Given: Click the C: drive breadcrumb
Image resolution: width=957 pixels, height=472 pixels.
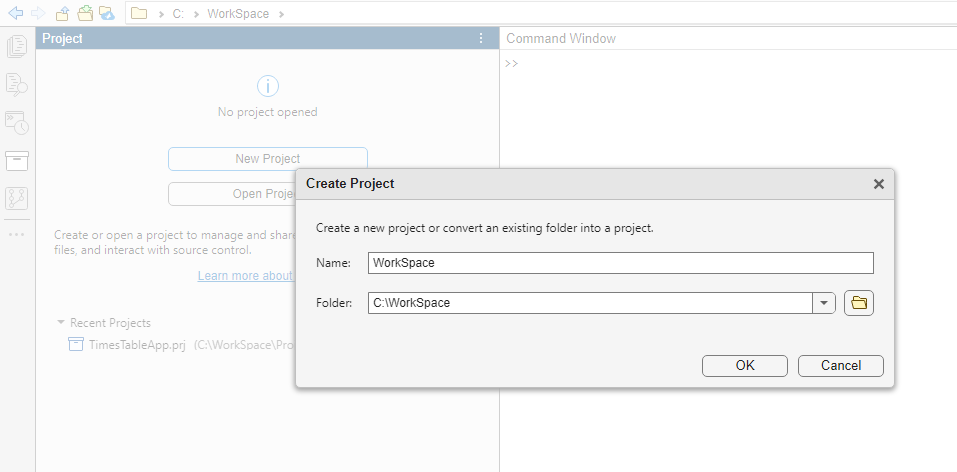Looking at the screenshot, I should (x=181, y=14).
